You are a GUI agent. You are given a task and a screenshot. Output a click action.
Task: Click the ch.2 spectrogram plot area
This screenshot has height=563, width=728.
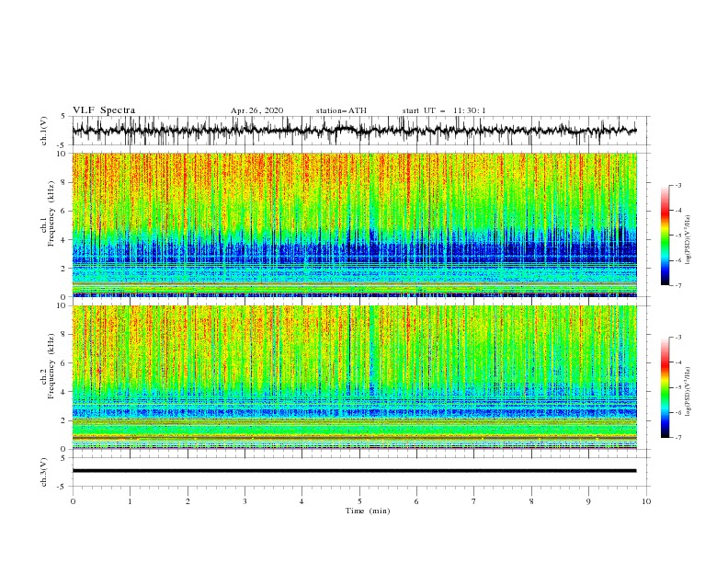click(354, 377)
